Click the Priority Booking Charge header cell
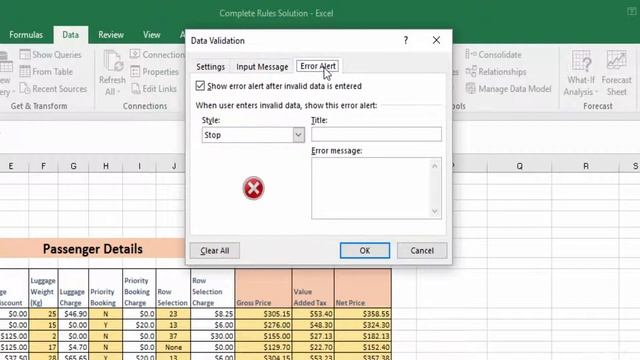 (139, 288)
